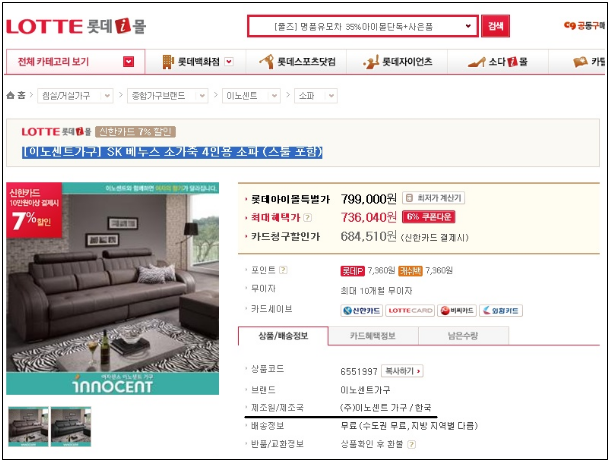
Task: Click the LOTTE i mall logo
Action: pos(76,26)
